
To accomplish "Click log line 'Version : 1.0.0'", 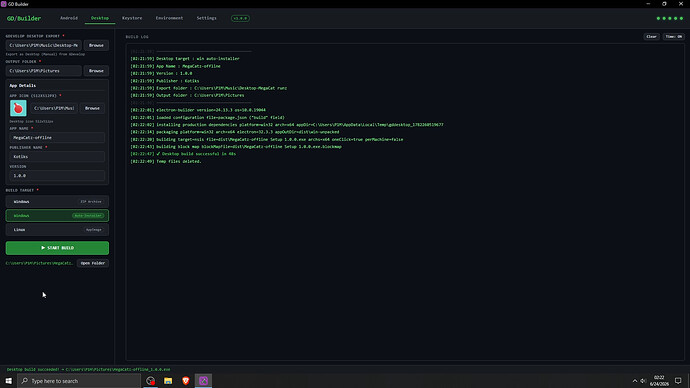I will [161, 73].
